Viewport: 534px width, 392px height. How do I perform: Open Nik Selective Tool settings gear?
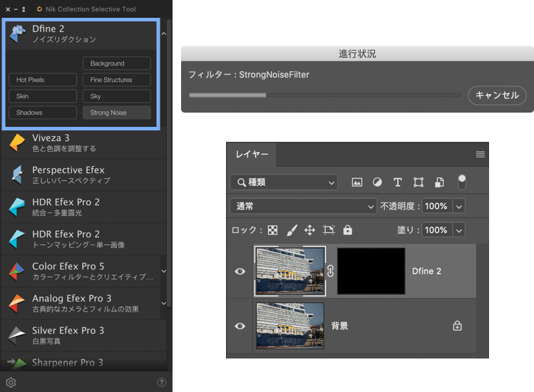[x=11, y=383]
